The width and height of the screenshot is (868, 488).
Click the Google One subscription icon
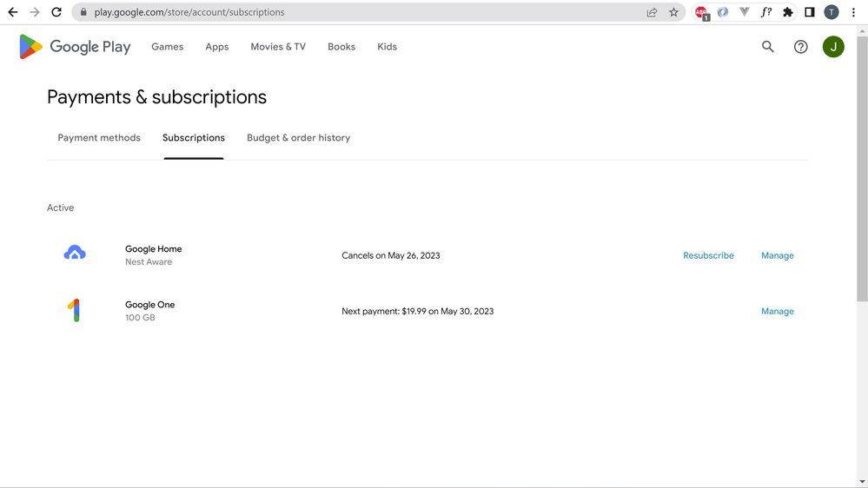click(x=75, y=310)
